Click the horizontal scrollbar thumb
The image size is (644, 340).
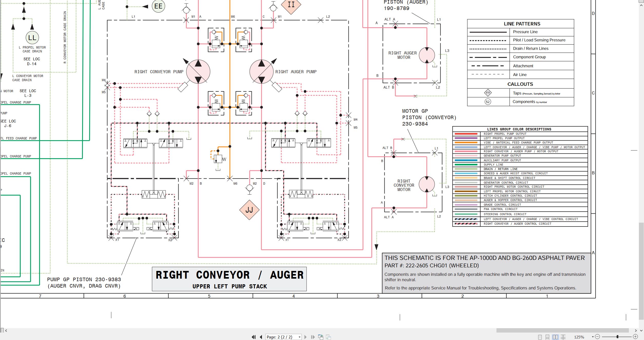[562, 330]
